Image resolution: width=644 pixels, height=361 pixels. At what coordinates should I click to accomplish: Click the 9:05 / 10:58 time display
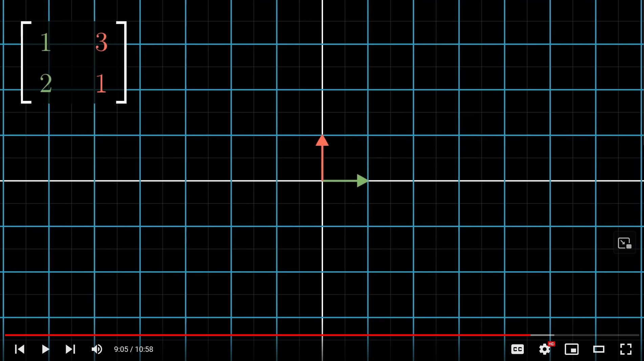(133, 349)
